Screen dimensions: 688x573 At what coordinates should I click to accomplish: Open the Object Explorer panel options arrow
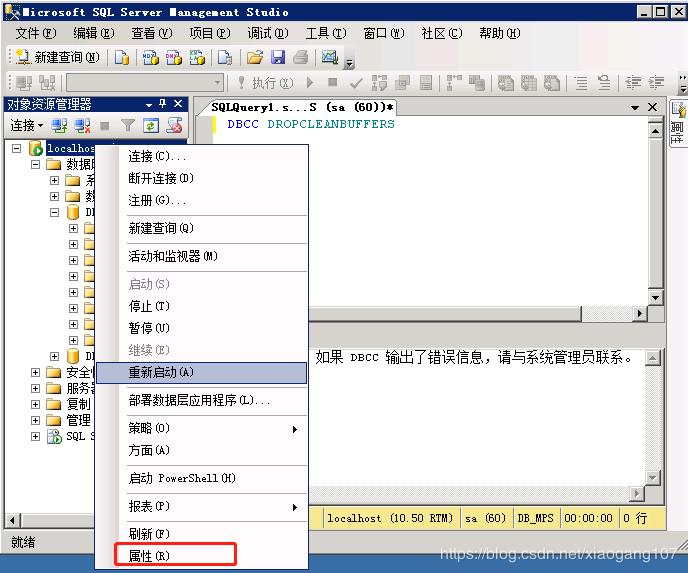point(149,105)
